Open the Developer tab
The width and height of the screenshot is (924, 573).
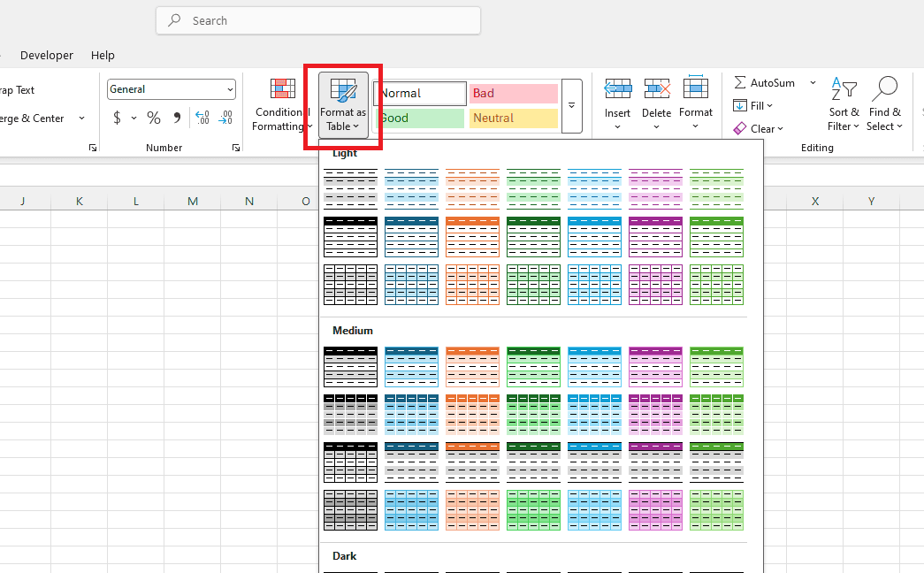47,56
